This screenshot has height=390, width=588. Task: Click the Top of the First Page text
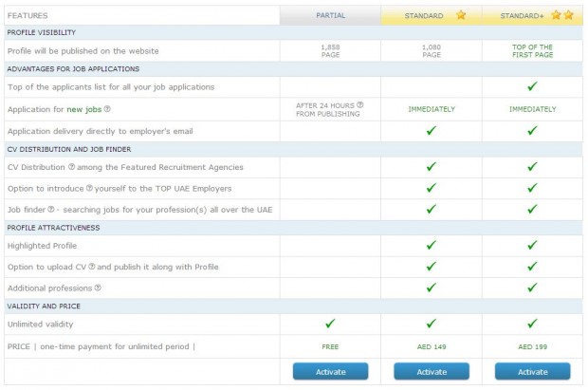coord(532,50)
